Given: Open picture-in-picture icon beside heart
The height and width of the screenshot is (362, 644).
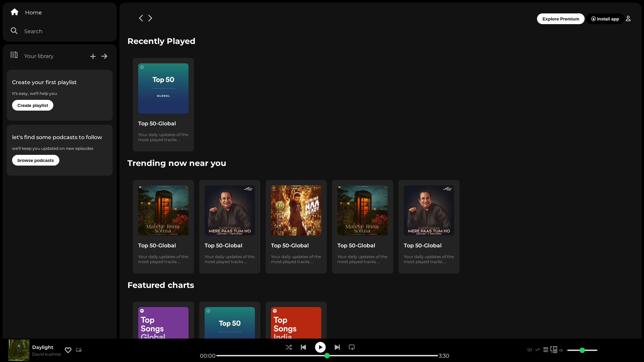Looking at the screenshot, I should pos(79,350).
